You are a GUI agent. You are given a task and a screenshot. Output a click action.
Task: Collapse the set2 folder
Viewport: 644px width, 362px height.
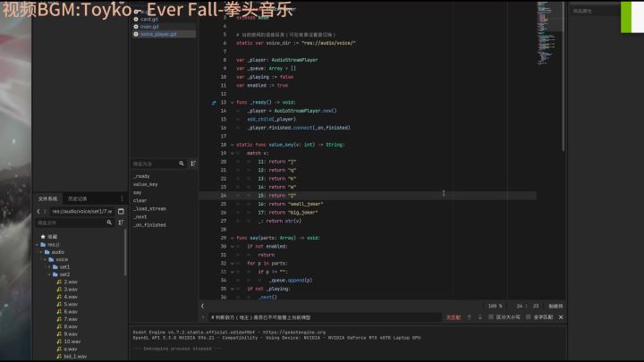[49, 274]
